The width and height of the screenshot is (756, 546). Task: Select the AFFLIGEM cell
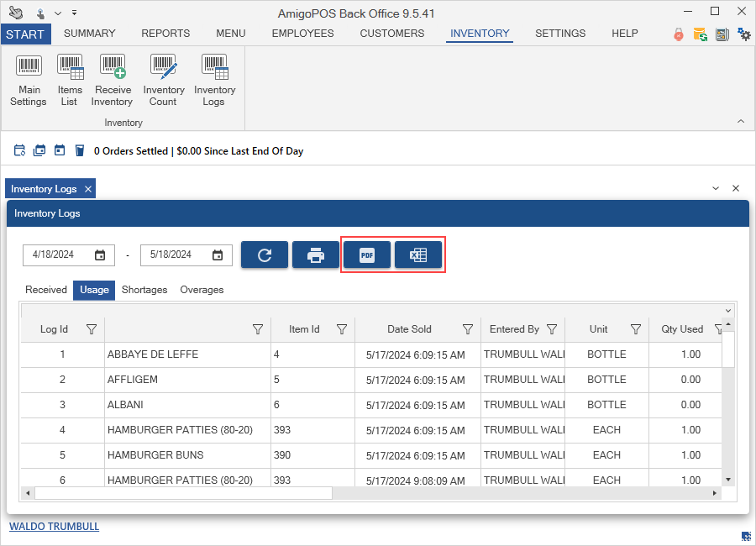(x=187, y=380)
